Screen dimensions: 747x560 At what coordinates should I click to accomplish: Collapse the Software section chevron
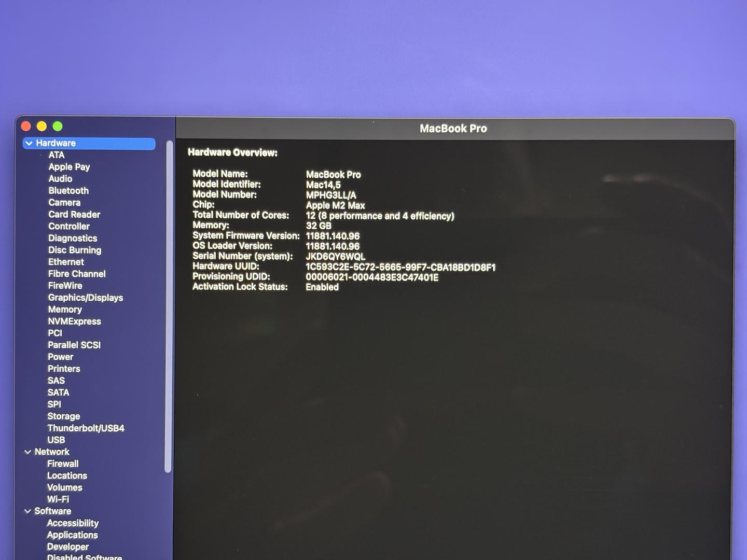coord(28,511)
